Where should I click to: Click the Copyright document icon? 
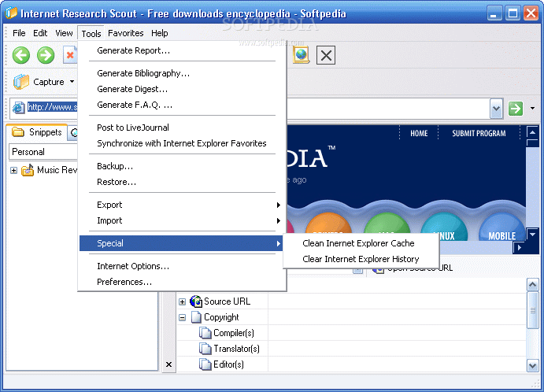tap(196, 317)
